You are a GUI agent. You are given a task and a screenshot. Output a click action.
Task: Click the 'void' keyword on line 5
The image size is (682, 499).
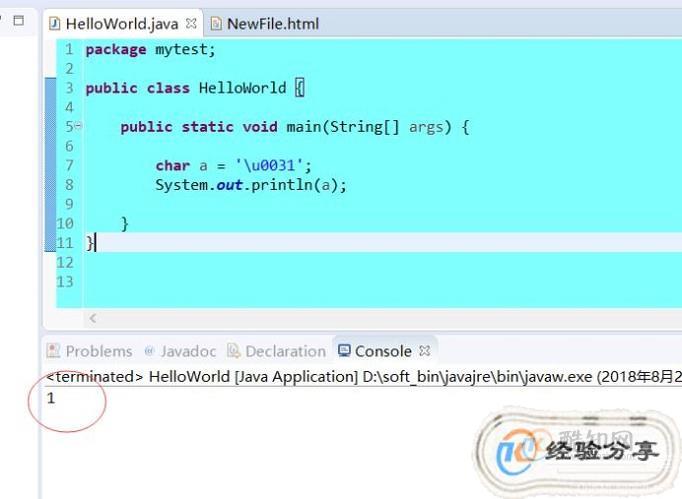coord(260,127)
